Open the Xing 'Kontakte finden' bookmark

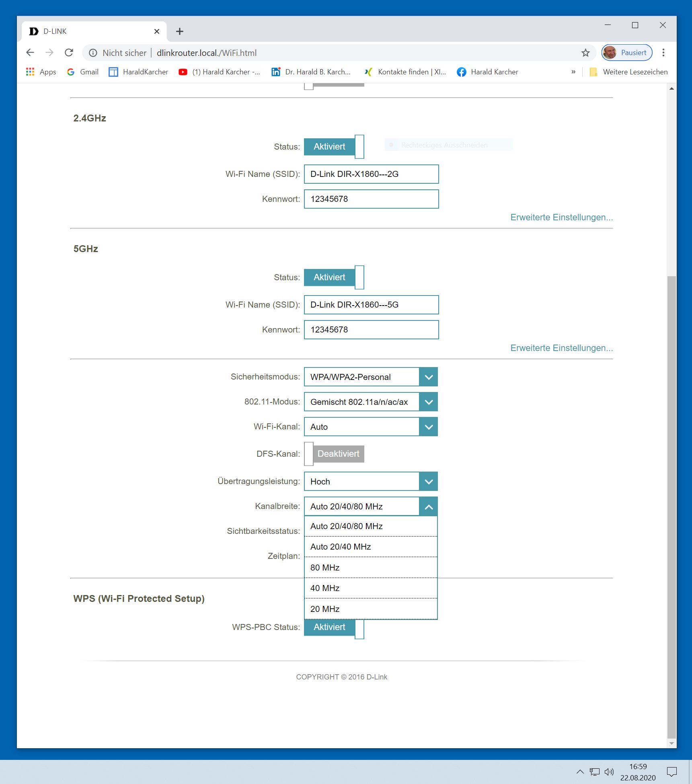point(405,72)
